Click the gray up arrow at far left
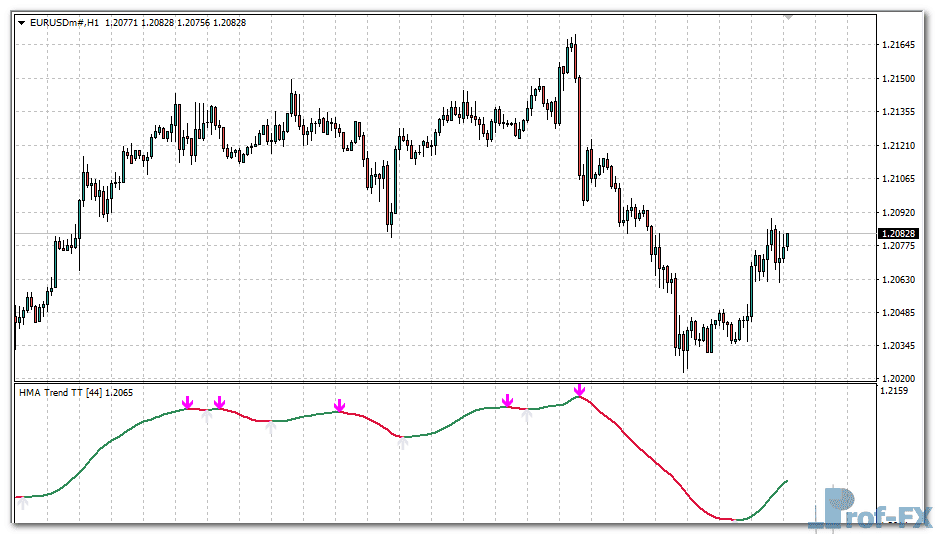Viewport: 935px width, 534px height. (x=22, y=505)
